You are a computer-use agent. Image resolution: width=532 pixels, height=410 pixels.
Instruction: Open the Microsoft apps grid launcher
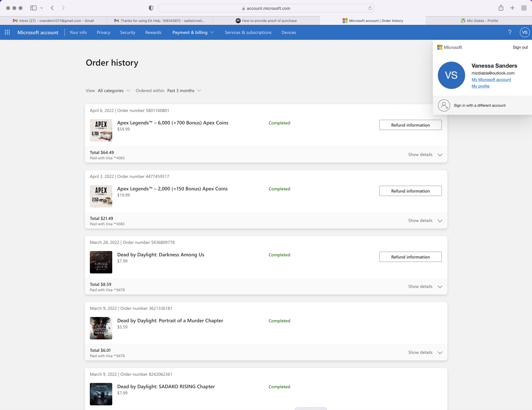[x=7, y=32]
